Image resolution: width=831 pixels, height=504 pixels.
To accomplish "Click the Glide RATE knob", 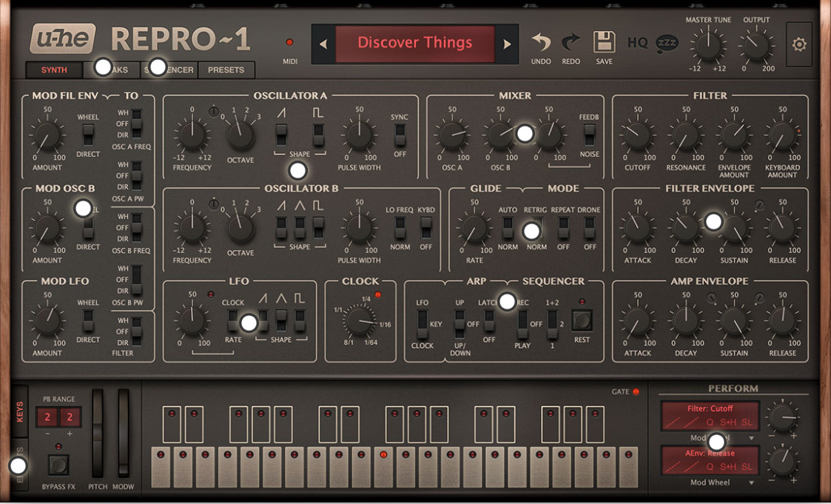I will pos(474,229).
